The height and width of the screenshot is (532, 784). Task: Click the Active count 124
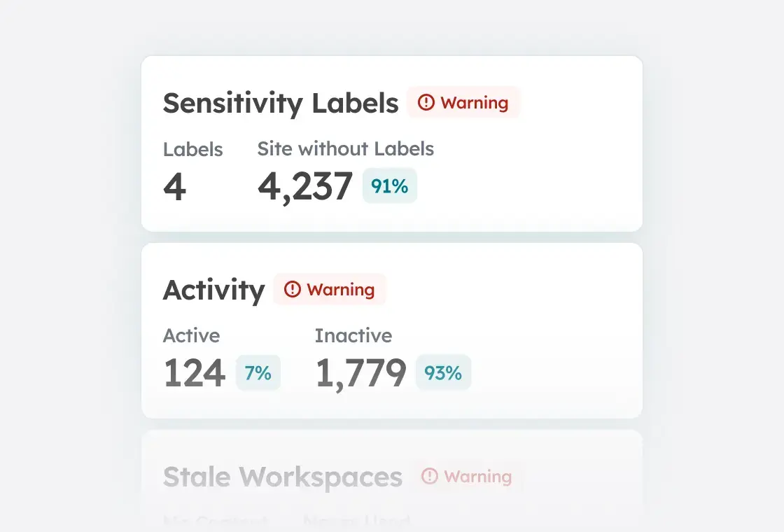(195, 372)
